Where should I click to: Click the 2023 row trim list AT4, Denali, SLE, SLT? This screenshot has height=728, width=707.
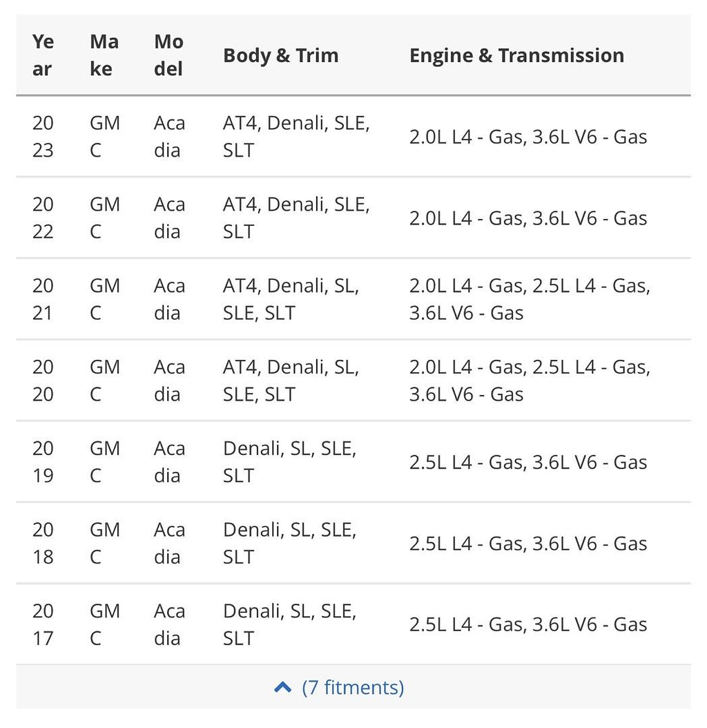click(296, 137)
